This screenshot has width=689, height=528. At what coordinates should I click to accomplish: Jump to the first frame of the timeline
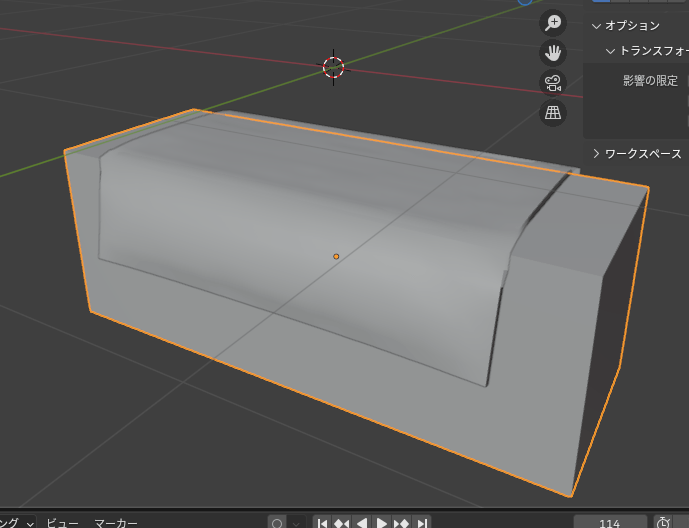pos(322,522)
